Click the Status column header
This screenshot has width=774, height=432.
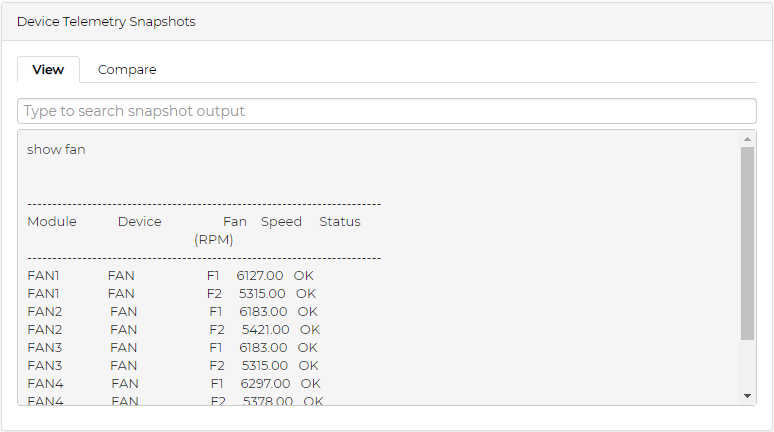tap(340, 222)
